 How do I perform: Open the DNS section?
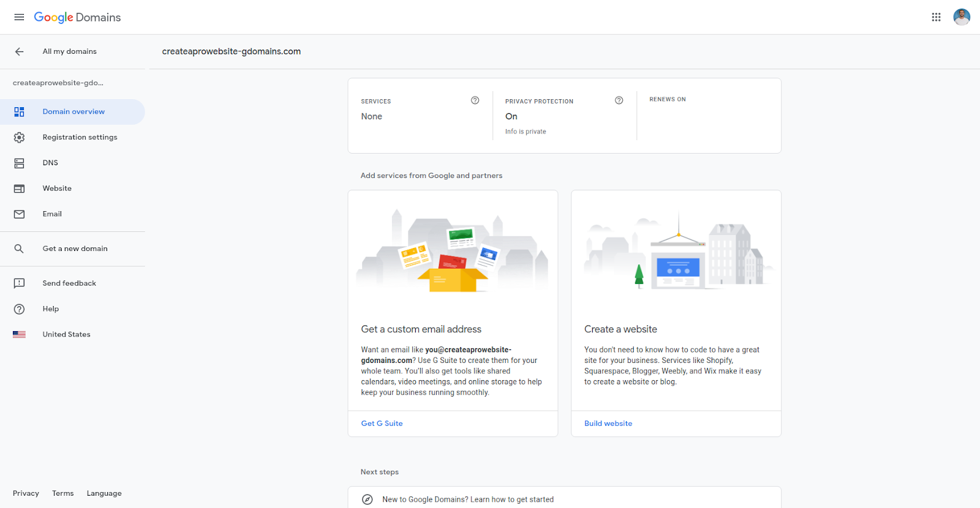(x=72, y=163)
